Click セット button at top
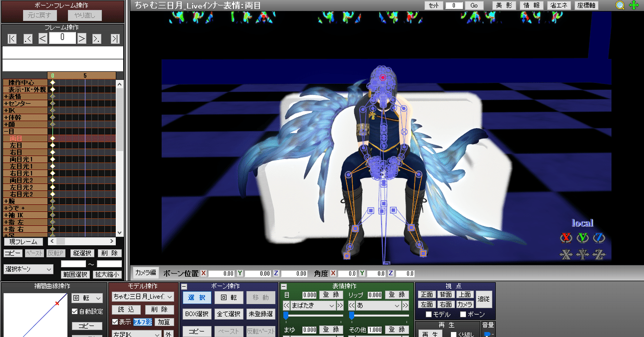The height and width of the screenshot is (337, 644). (434, 6)
